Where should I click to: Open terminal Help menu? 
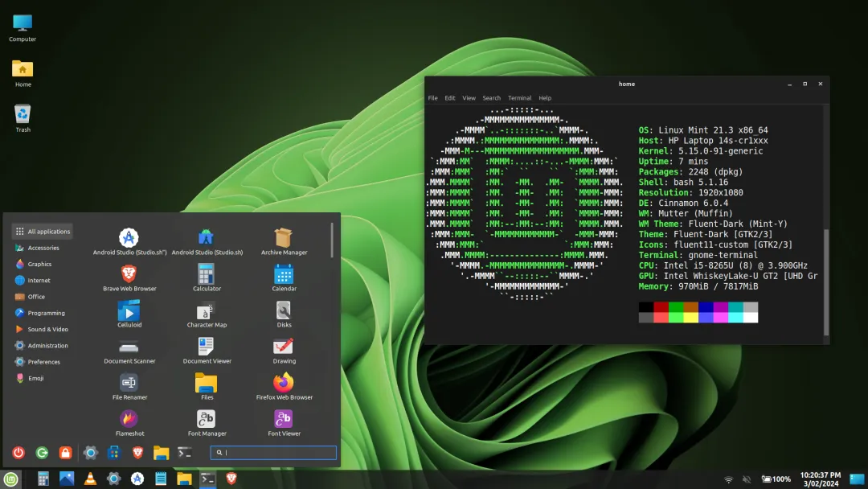(545, 98)
